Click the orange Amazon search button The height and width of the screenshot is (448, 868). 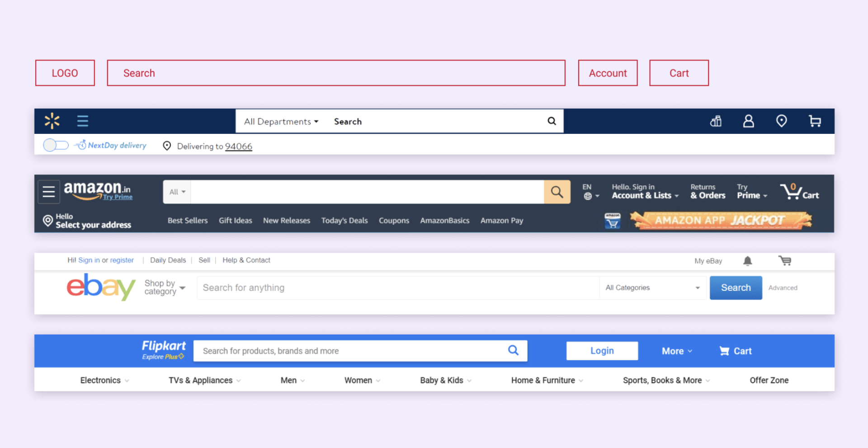coord(557,192)
